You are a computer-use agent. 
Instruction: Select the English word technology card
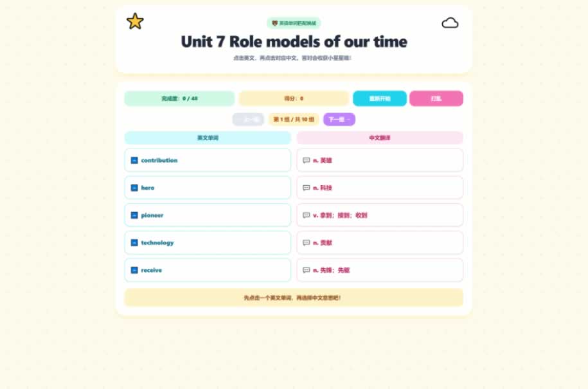coord(208,242)
